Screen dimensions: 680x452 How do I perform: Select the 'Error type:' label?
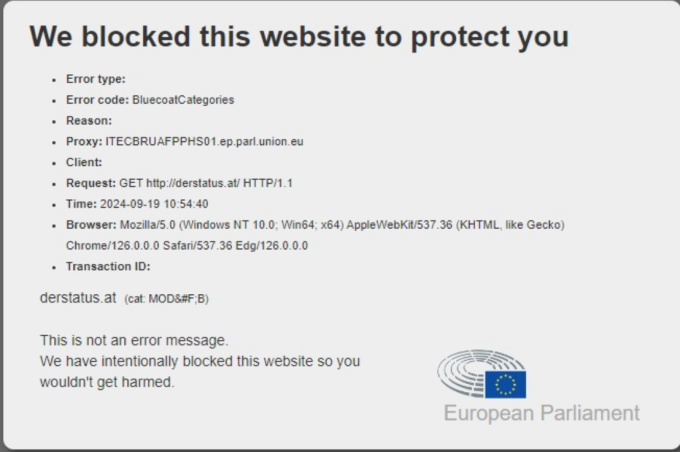point(95,79)
